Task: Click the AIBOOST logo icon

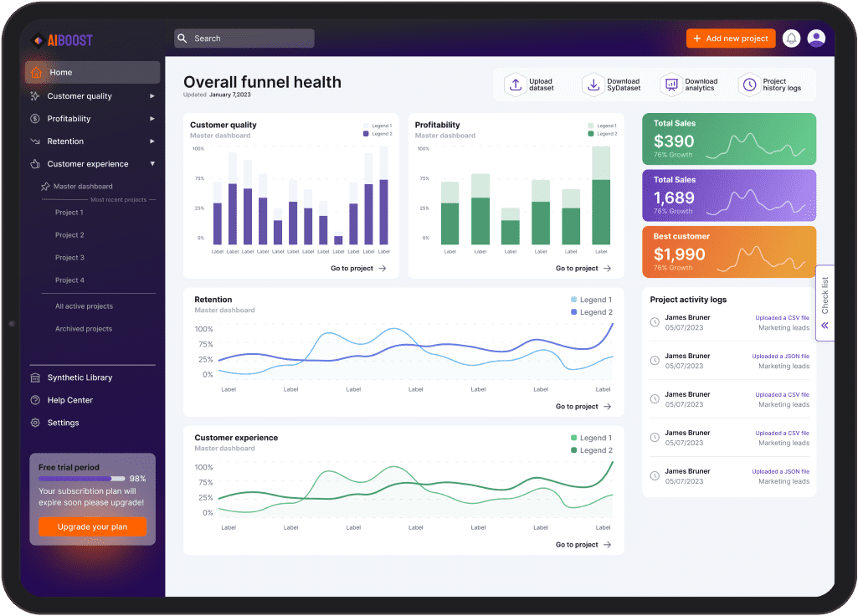Action: (x=37, y=39)
